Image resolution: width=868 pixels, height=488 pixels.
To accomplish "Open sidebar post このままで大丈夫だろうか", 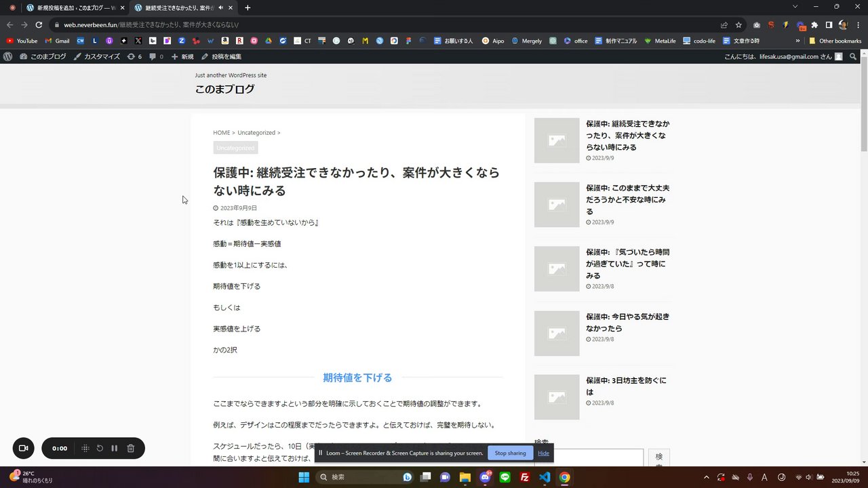I will coord(627,199).
